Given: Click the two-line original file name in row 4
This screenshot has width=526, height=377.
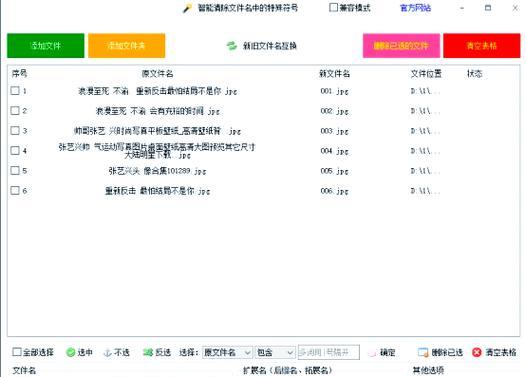Looking at the screenshot, I should click(x=157, y=151).
